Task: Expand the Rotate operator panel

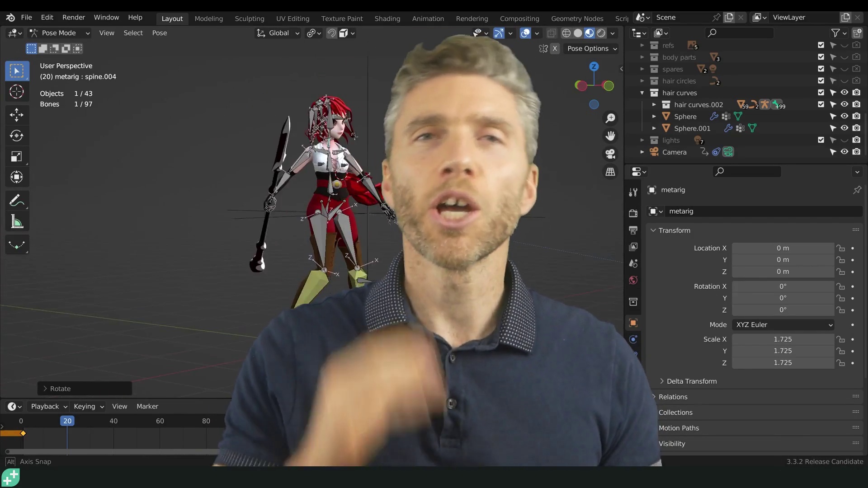Action: [85, 389]
